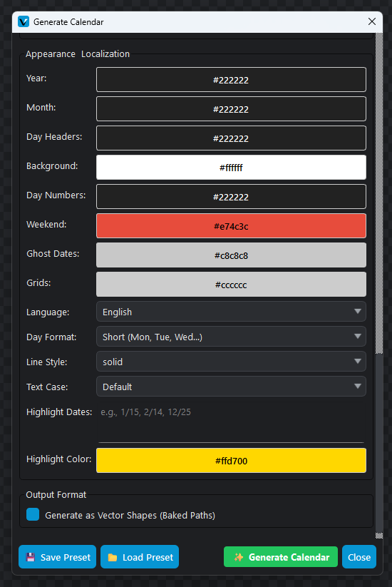Expand the Text Case dropdown showing Default

(x=231, y=387)
